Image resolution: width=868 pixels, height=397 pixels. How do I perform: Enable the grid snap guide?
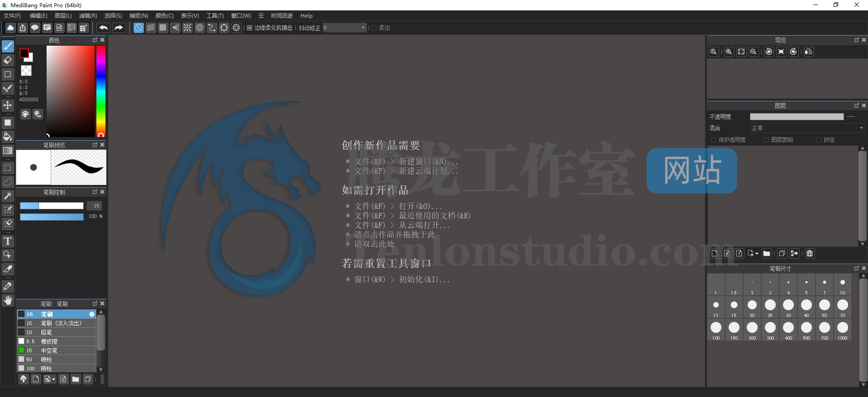[x=163, y=28]
